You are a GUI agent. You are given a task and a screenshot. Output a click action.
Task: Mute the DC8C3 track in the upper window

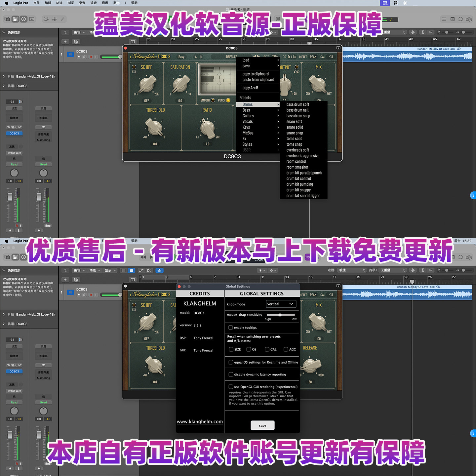pyautogui.click(x=79, y=57)
